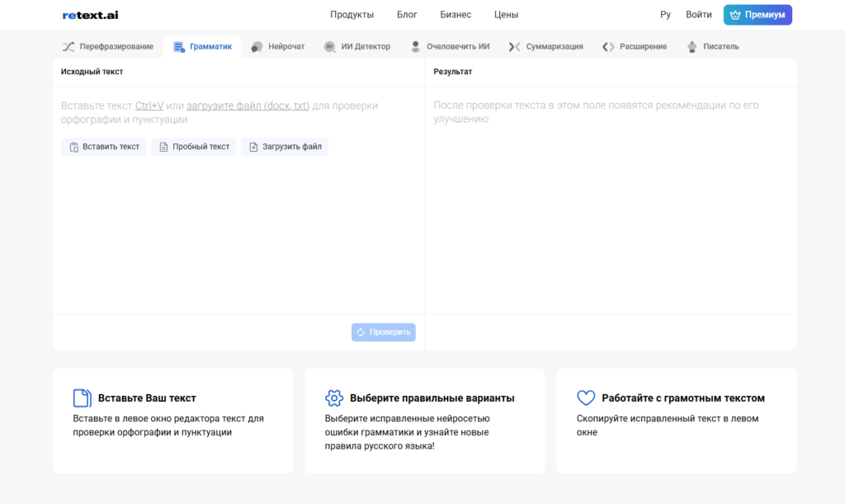Click Войти to sign in
845x504 pixels.
click(x=698, y=15)
